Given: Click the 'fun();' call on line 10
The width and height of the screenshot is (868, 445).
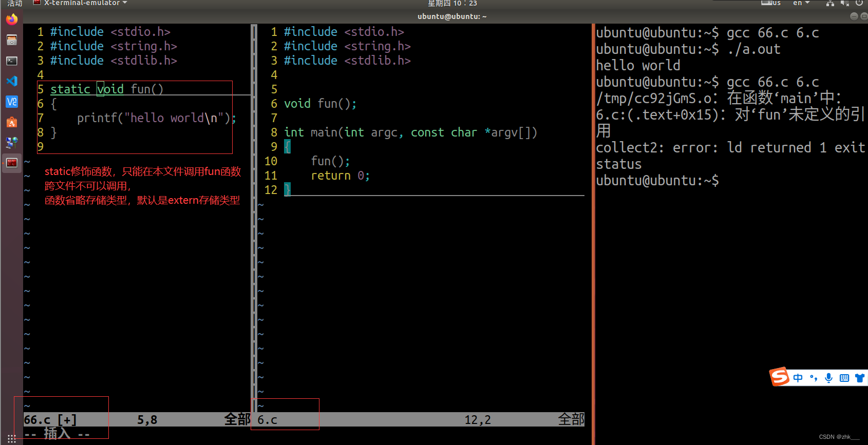Looking at the screenshot, I should coord(330,161).
